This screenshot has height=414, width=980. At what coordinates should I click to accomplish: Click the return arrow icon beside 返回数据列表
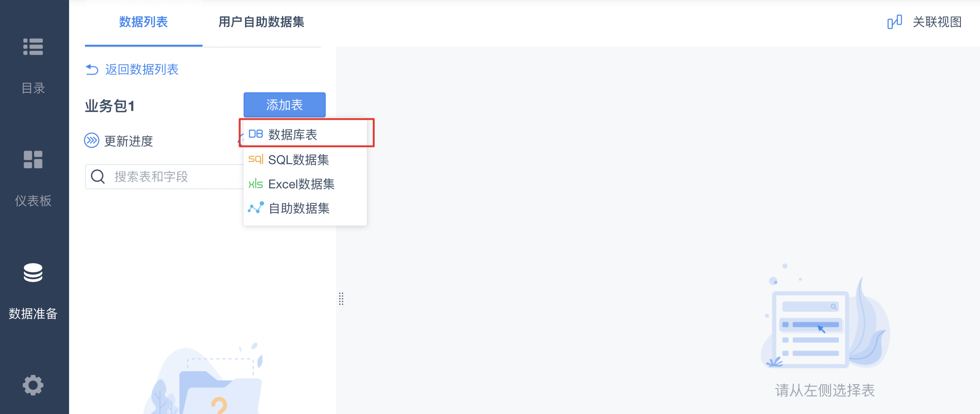tap(92, 69)
